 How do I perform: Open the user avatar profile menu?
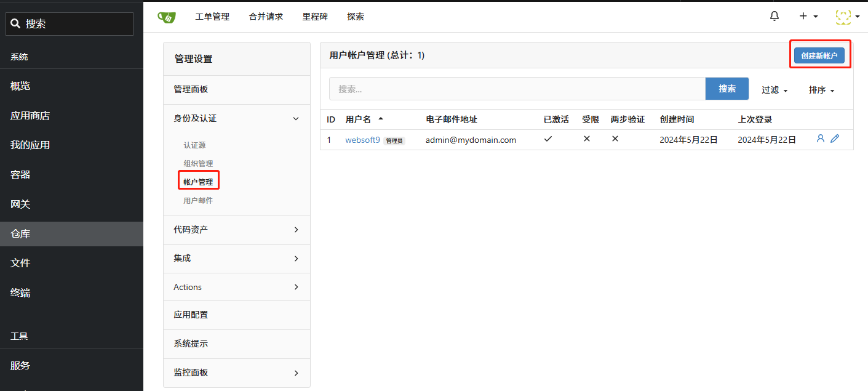coord(847,17)
